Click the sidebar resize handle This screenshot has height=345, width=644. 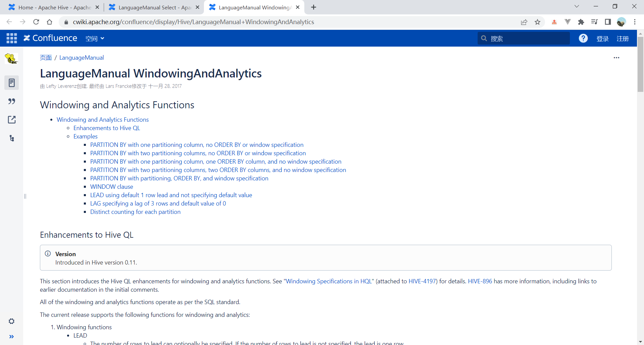coord(25,196)
